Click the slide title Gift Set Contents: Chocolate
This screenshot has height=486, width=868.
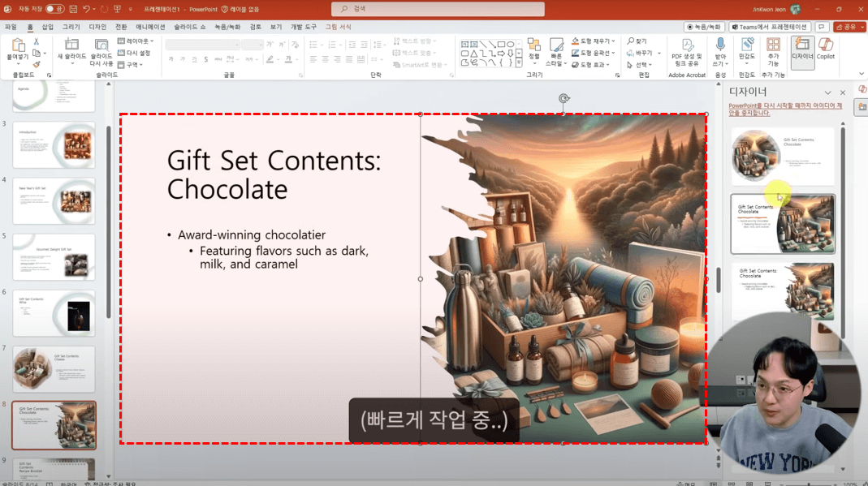[x=274, y=174]
